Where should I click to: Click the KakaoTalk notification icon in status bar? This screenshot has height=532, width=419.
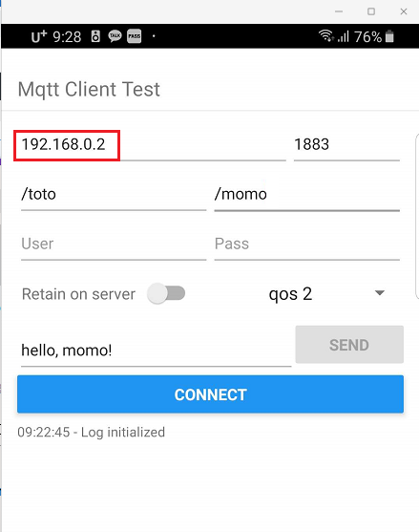click(115, 36)
